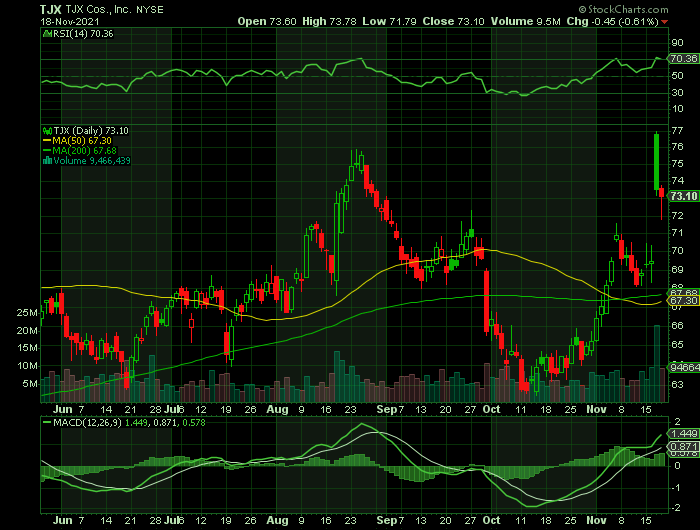The image size is (700, 530).
Task: Click the green line marker before MA(200)
Action: click(x=47, y=151)
